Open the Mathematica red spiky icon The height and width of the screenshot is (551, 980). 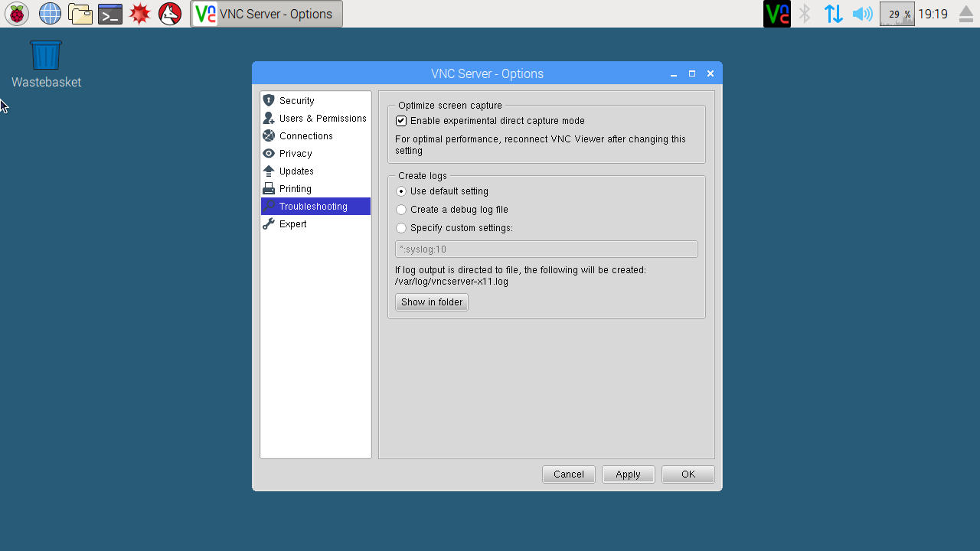[x=140, y=14]
